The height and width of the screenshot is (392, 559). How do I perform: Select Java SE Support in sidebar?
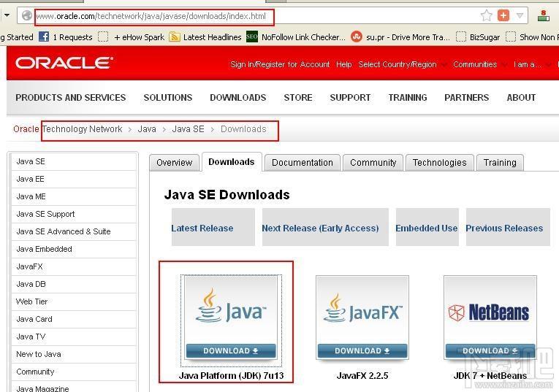point(74,214)
